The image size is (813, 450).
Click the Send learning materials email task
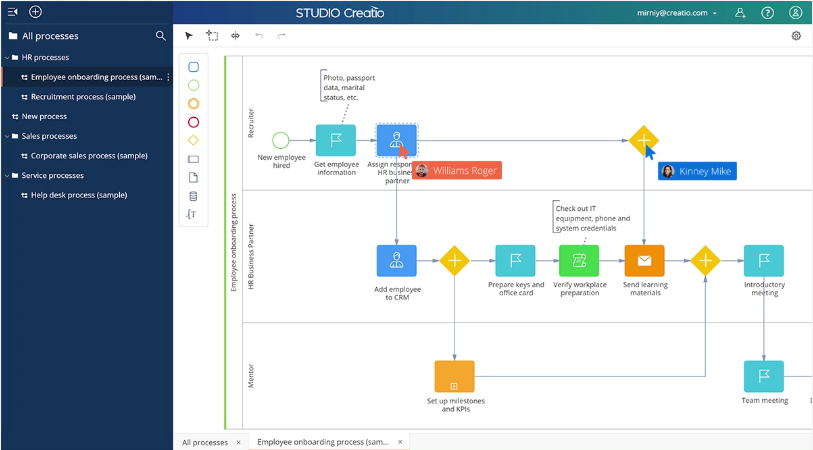click(x=644, y=261)
